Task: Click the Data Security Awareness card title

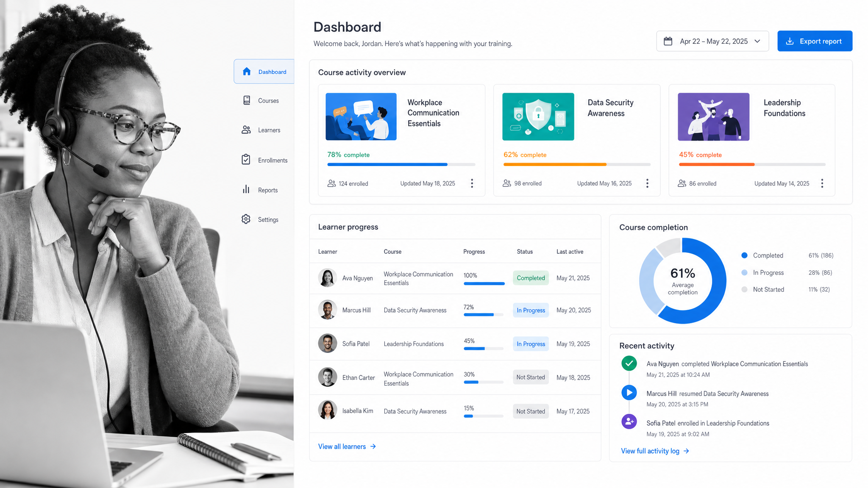Action: (610, 108)
